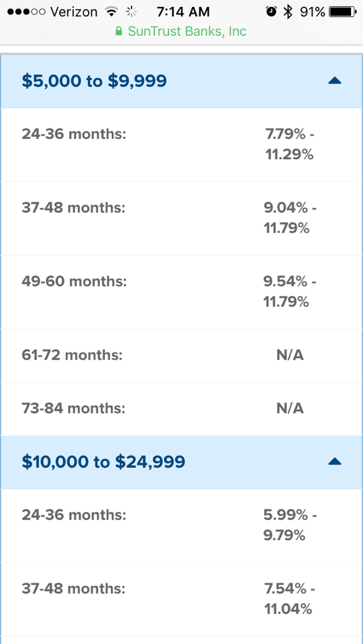This screenshot has width=363, height=644.
Task: Open the SunTrust Banks, Inc address bar
Action: (181, 31)
